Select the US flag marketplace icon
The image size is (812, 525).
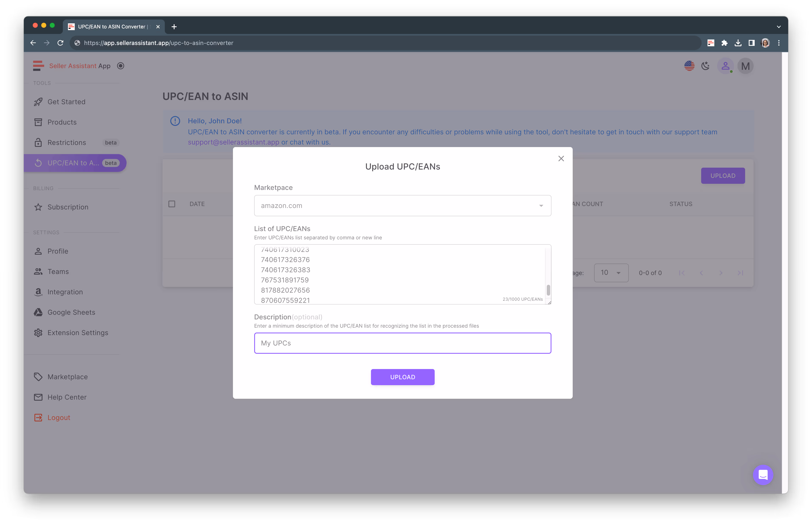689,66
